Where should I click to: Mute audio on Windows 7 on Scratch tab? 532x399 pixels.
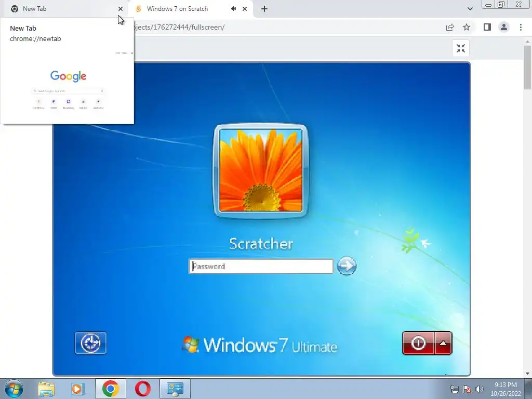tap(233, 9)
